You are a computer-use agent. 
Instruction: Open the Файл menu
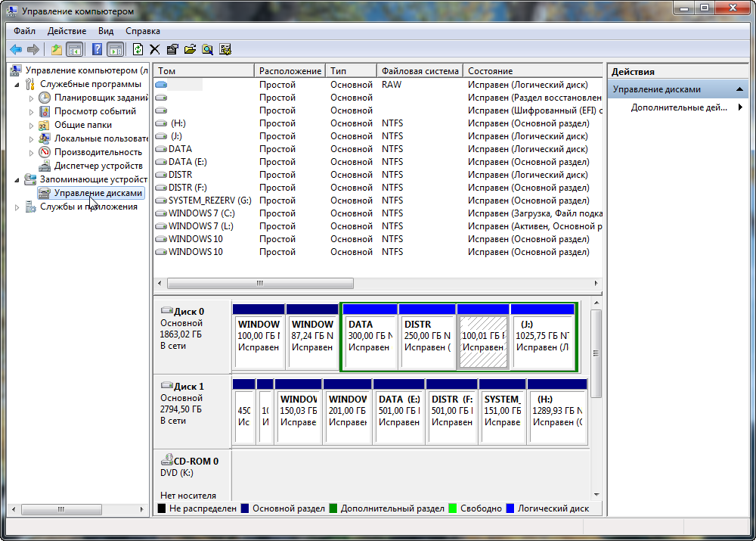(25, 31)
